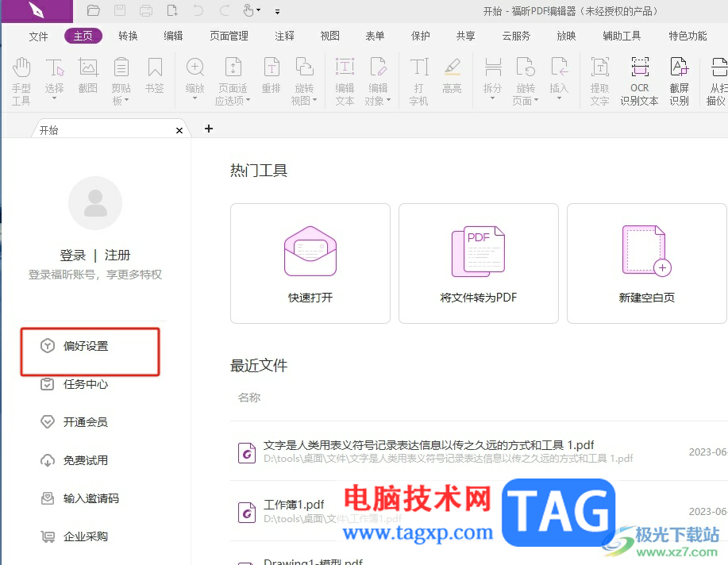Click New Blank Page (新建空白页) card

click(x=646, y=263)
